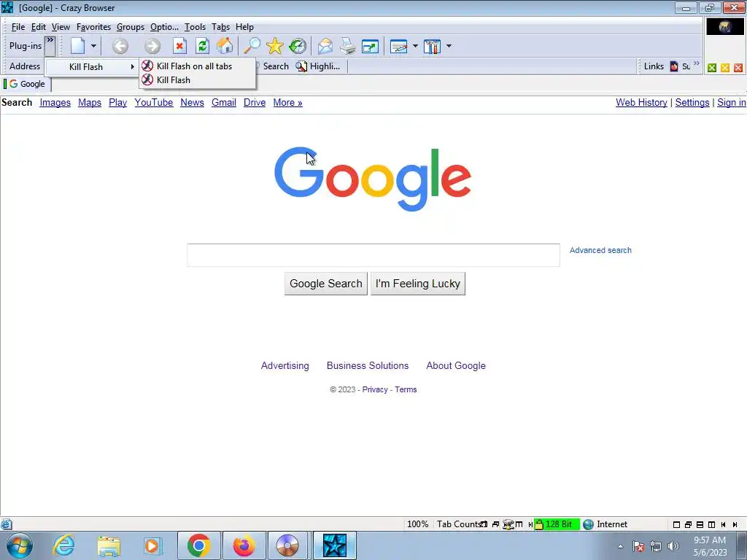Go to the Home page icon

pos(225,46)
